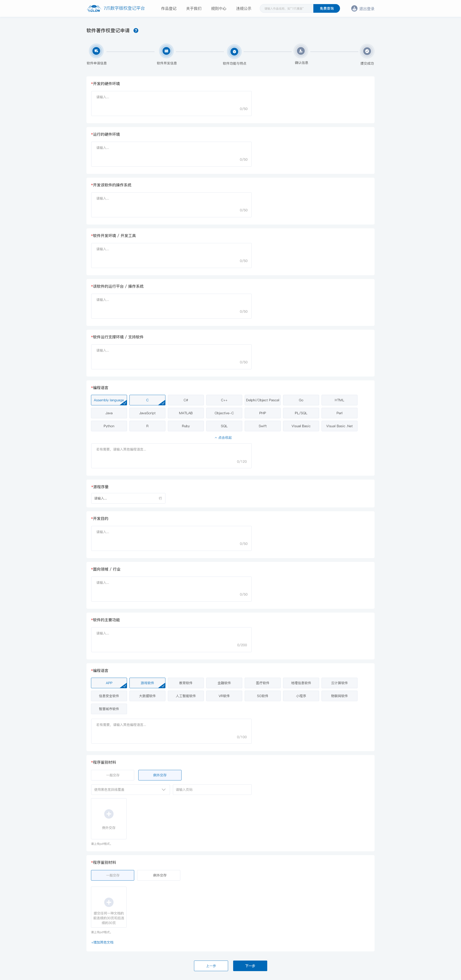Open the 规则中心 menu item
Screen dimensions: 461x980
218,8
